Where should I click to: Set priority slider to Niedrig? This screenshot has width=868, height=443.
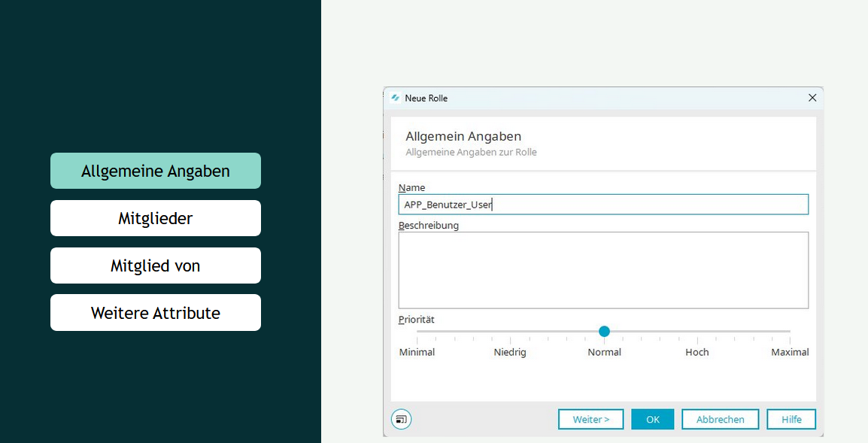click(x=511, y=332)
